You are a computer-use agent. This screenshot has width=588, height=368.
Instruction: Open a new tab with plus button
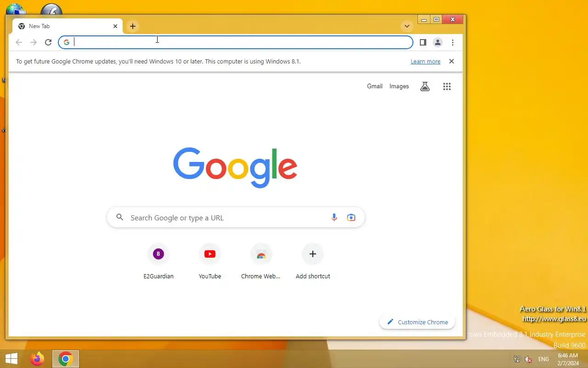[133, 26]
